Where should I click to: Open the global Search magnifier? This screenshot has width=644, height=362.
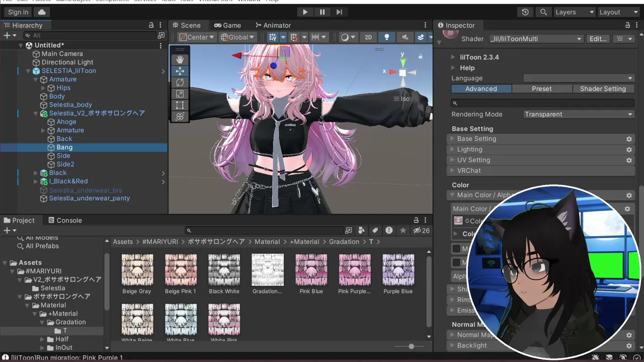coord(543,12)
